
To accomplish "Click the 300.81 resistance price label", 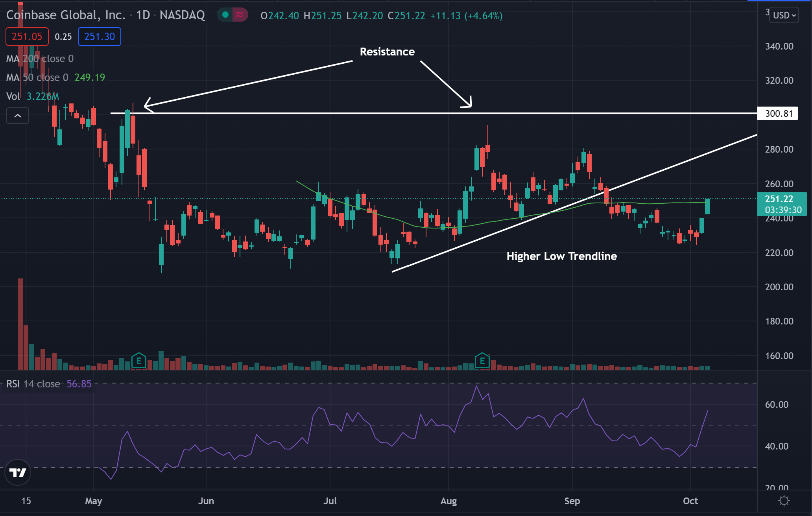I will pos(779,114).
